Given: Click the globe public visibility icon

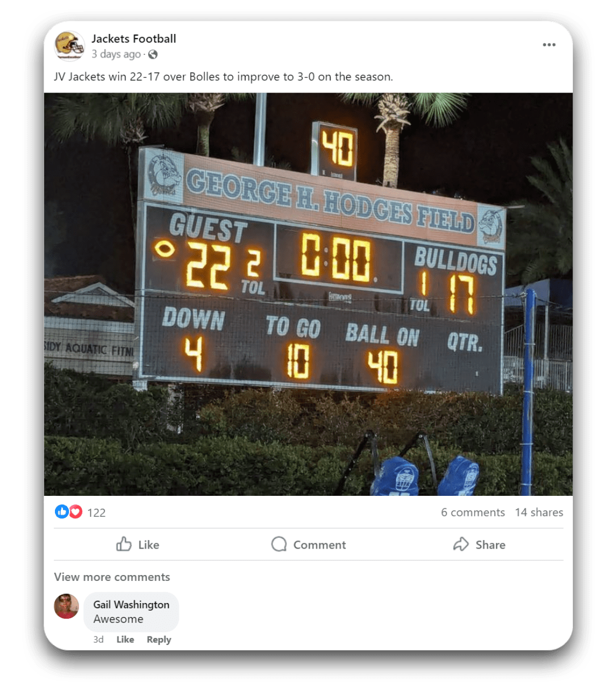Looking at the screenshot, I should tap(153, 54).
